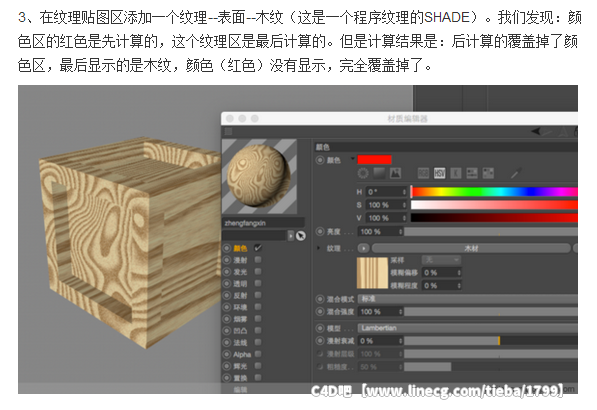This screenshot has width=597, height=410.
Task: Click the 漫射衰减 slider bar
Action: (491, 341)
